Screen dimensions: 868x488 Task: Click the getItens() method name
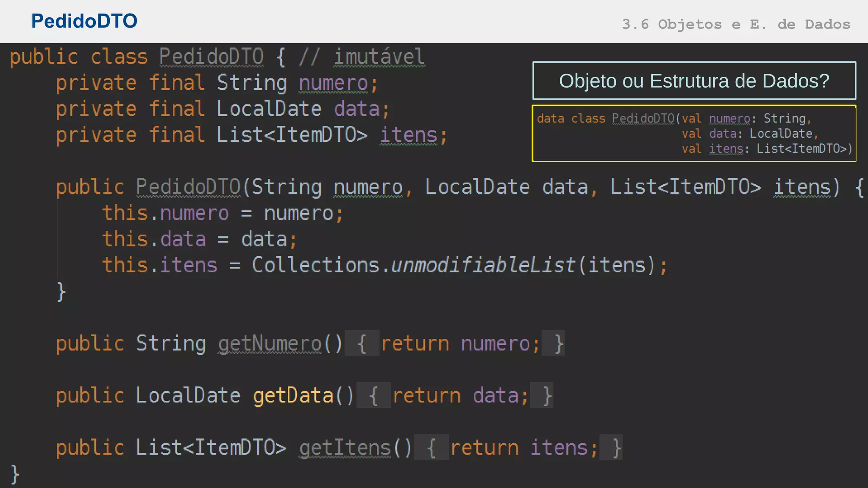point(345,448)
